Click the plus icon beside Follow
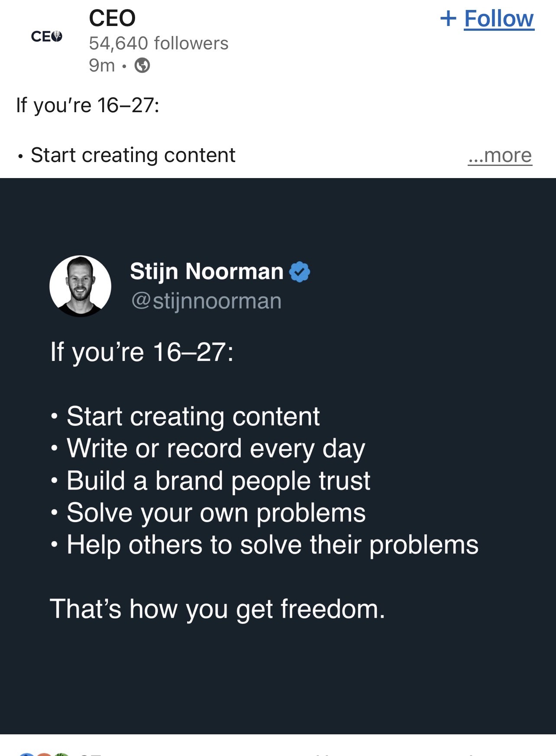The image size is (556, 756). pyautogui.click(x=448, y=19)
